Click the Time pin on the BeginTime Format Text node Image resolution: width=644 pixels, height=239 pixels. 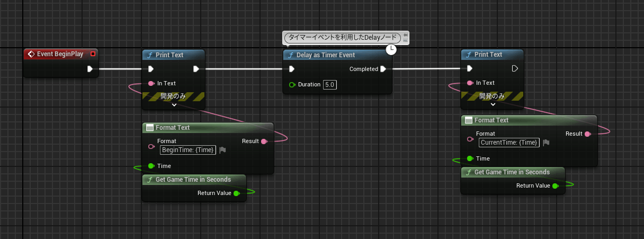click(x=151, y=166)
